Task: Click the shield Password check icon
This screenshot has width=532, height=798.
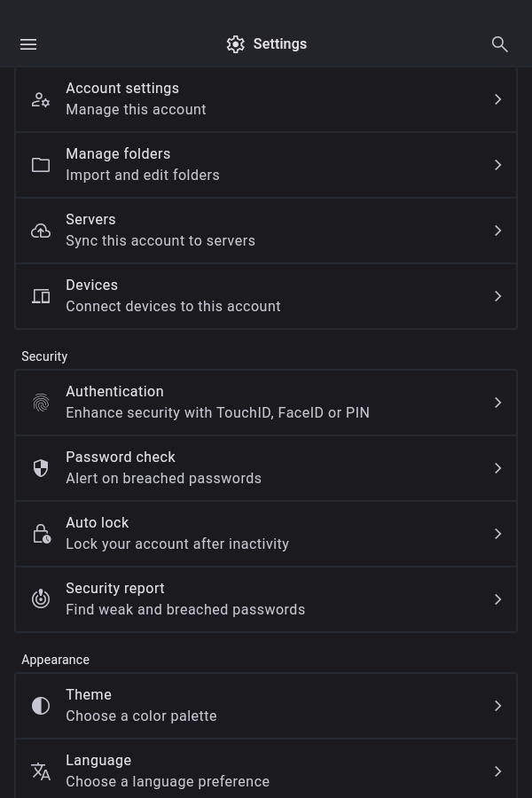Action: (41, 468)
